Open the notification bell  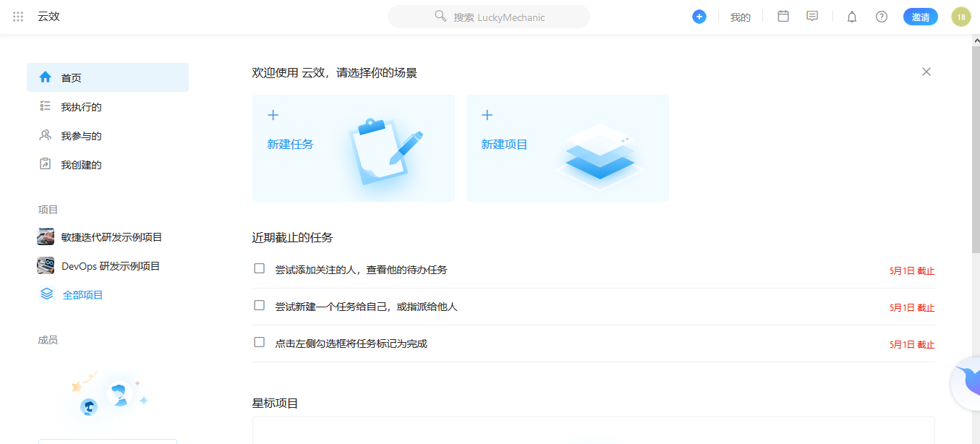851,16
